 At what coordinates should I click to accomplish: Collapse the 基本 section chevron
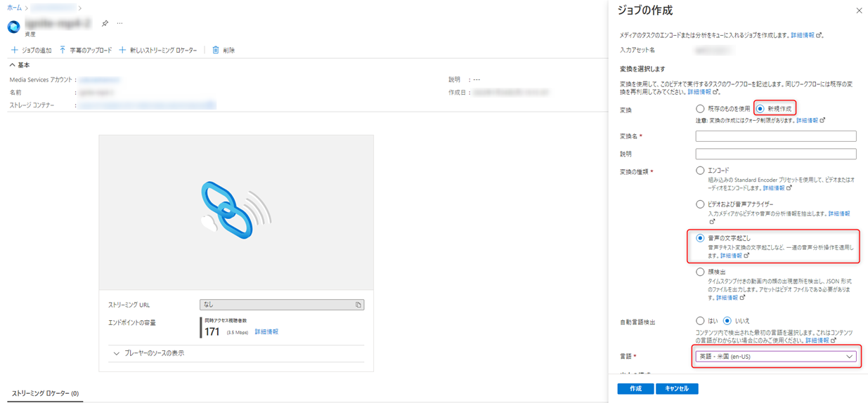(x=13, y=65)
